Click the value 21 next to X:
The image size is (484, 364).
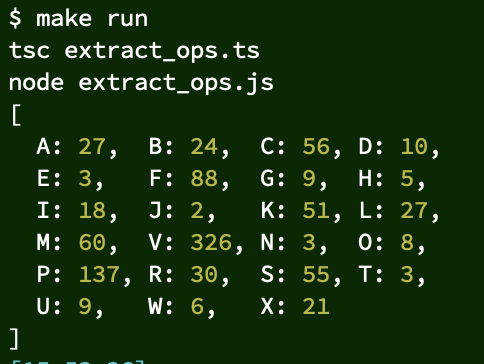(x=316, y=306)
